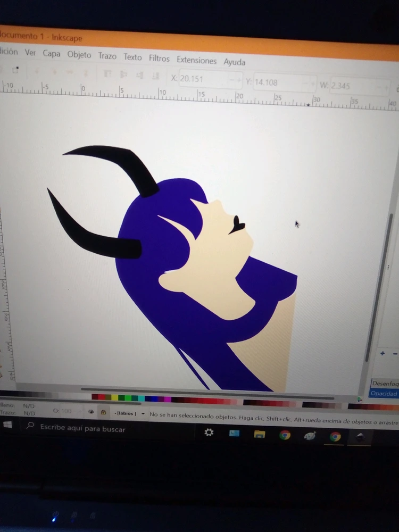Screen dimensions: 399x532
Task: Toggle layer visibility eye icon in status bar
Action: coord(91,412)
